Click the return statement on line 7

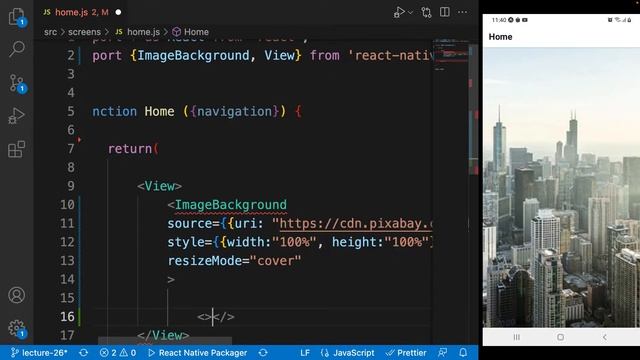coord(133,149)
